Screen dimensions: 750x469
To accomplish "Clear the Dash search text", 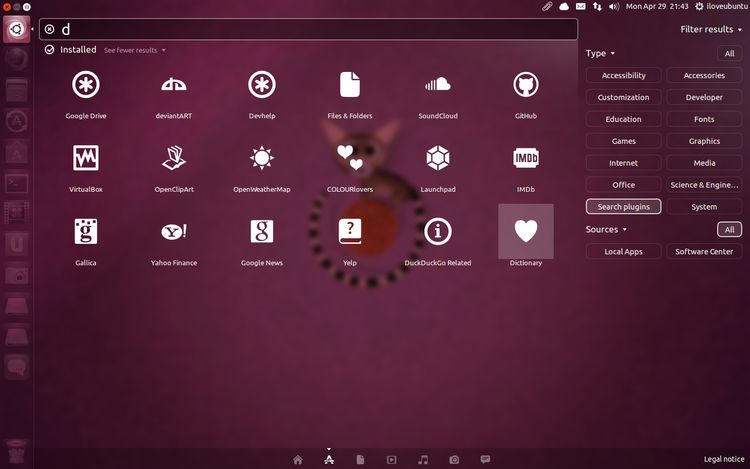I will 49,30.
